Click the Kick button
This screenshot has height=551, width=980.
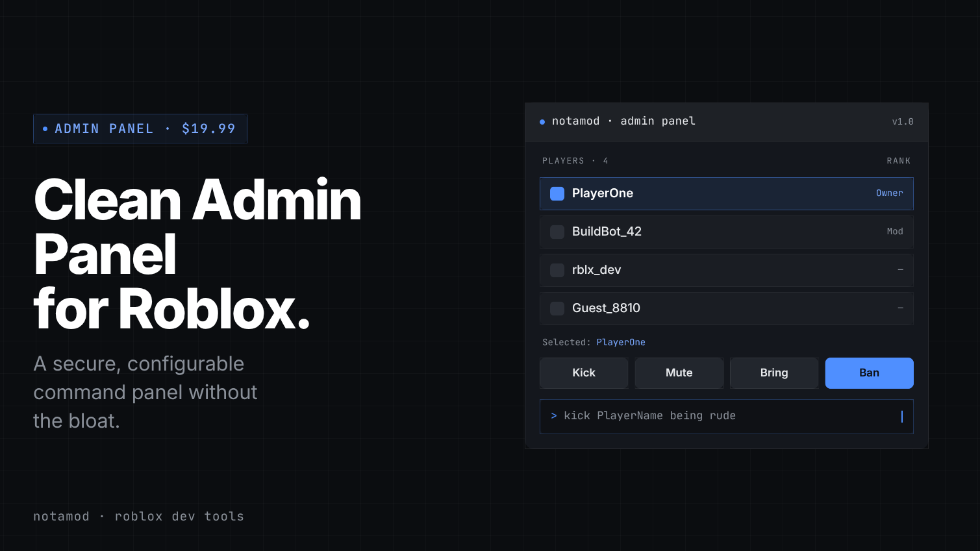(584, 373)
